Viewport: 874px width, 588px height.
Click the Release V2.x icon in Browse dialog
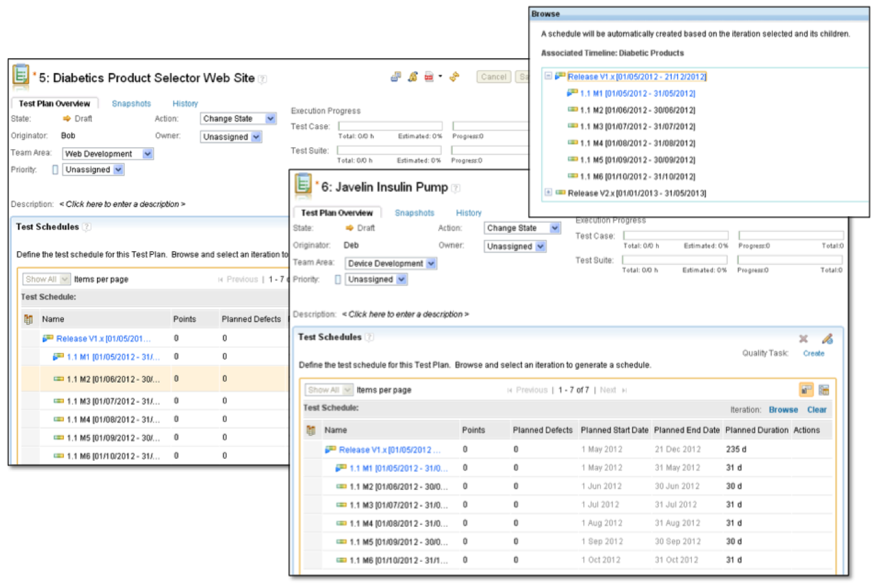(560, 192)
